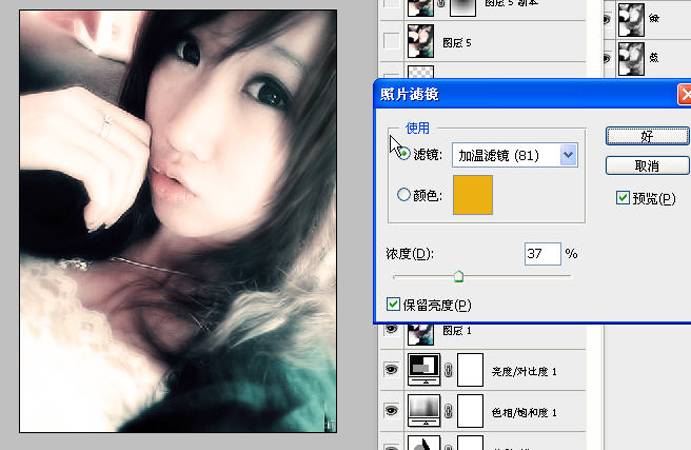
Task: Select the 滤镜 radio button
Action: [x=403, y=153]
